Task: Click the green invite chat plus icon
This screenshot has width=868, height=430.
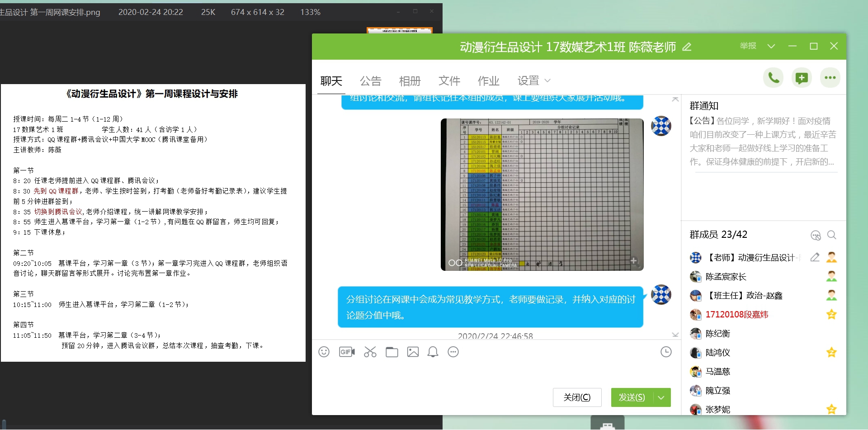Action: tap(802, 78)
